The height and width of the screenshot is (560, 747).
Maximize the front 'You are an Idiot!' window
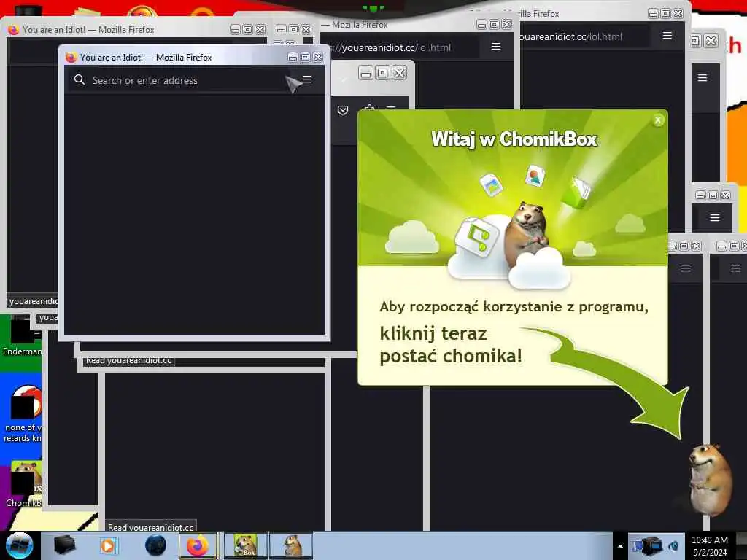point(306,57)
